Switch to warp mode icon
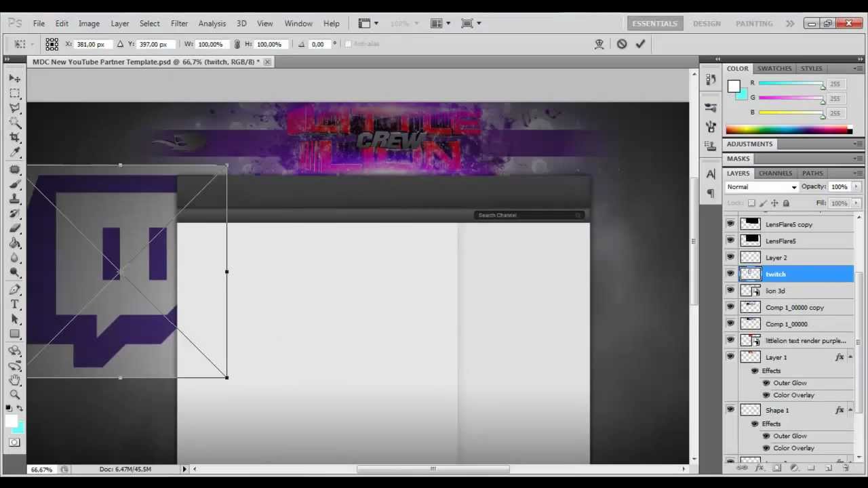 tap(599, 44)
